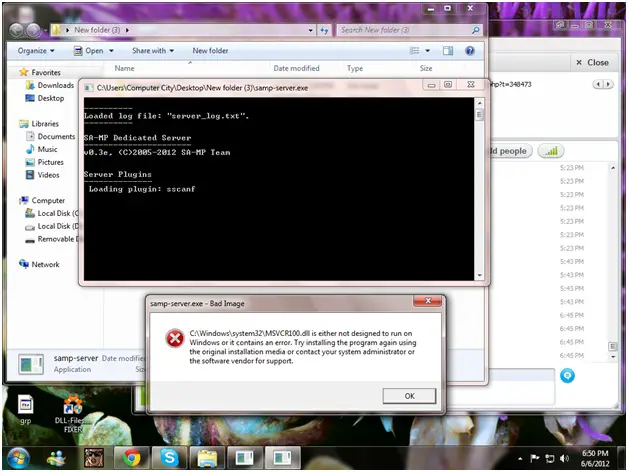Click Skype taskbar icon
The width and height of the screenshot is (628, 472).
[169, 458]
